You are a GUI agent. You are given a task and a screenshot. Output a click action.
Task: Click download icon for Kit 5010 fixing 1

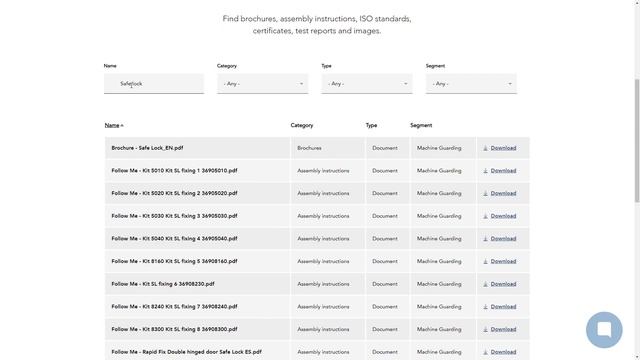(x=485, y=171)
